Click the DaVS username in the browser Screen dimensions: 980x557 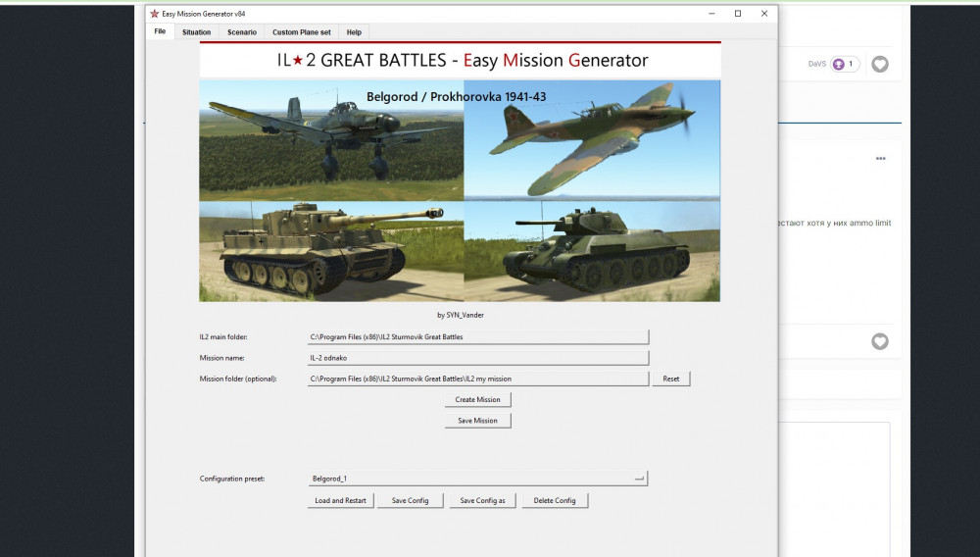[817, 64]
